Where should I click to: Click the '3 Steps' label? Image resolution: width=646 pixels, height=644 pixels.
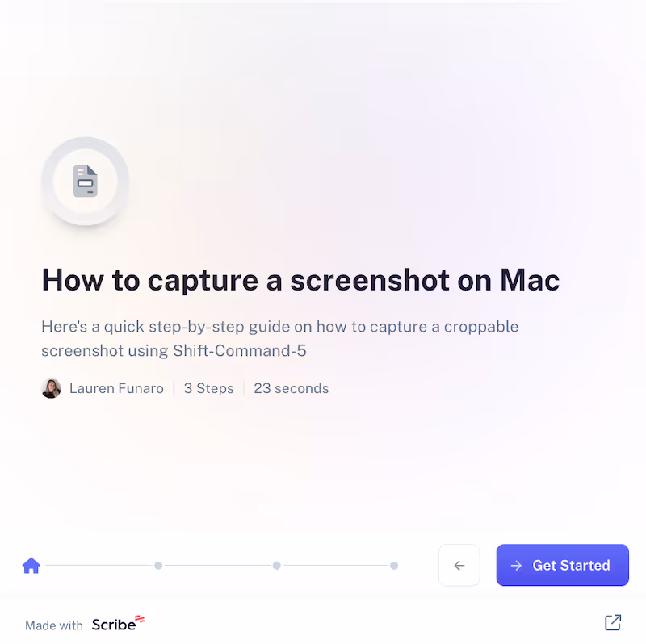209,388
